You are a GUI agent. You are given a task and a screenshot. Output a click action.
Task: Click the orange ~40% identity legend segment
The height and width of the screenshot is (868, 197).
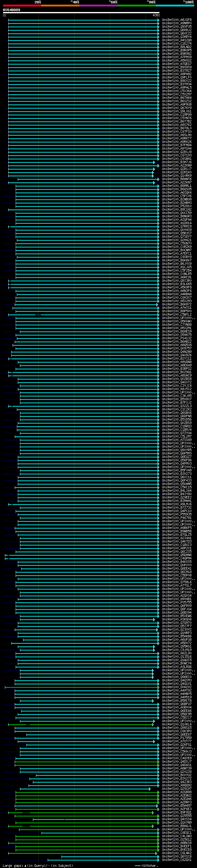pyautogui.click(x=60, y=6)
